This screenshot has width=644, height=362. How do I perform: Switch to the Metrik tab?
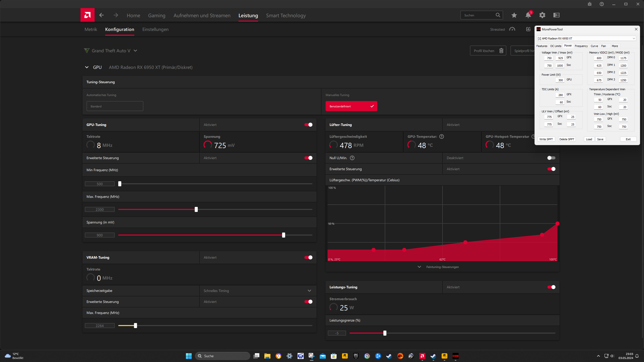(91, 29)
